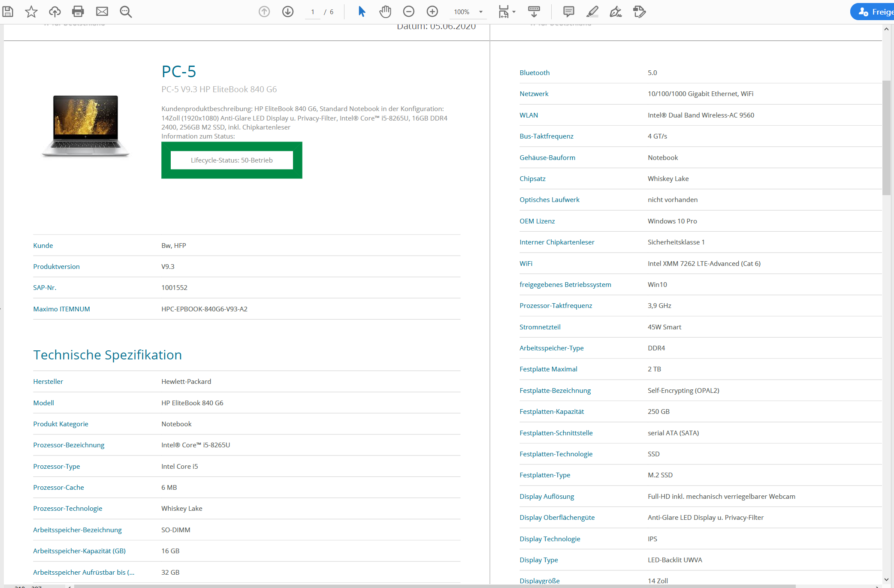The height and width of the screenshot is (588, 894).
Task: Select the arrow selection tool
Action: coord(362,12)
